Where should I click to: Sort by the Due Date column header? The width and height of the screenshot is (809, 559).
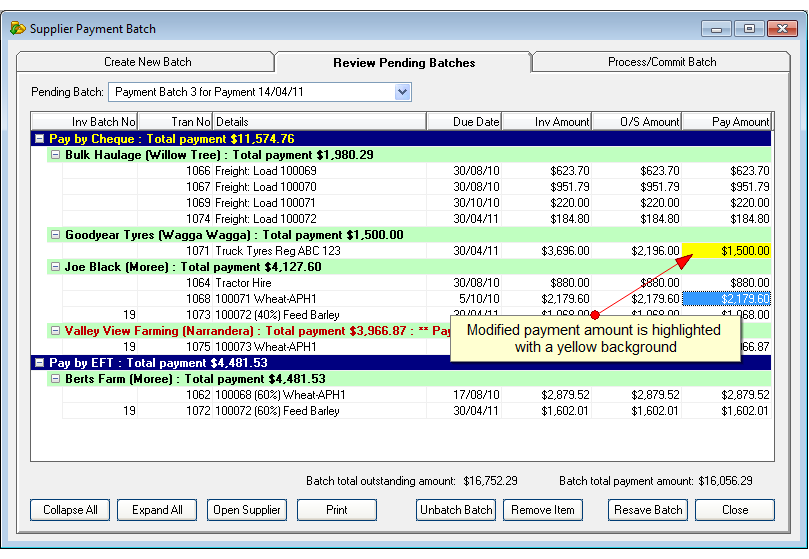(x=464, y=122)
